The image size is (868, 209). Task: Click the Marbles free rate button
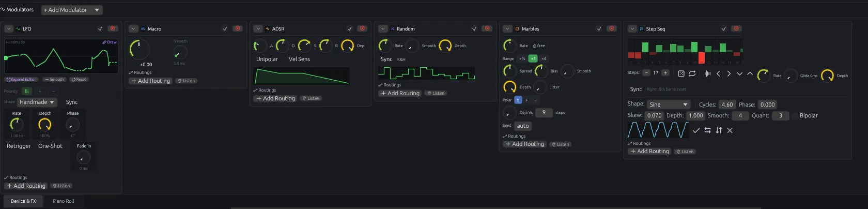[539, 46]
